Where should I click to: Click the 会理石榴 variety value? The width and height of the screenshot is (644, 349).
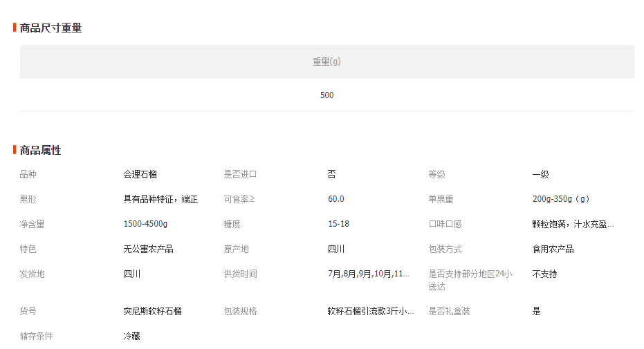click(140, 174)
